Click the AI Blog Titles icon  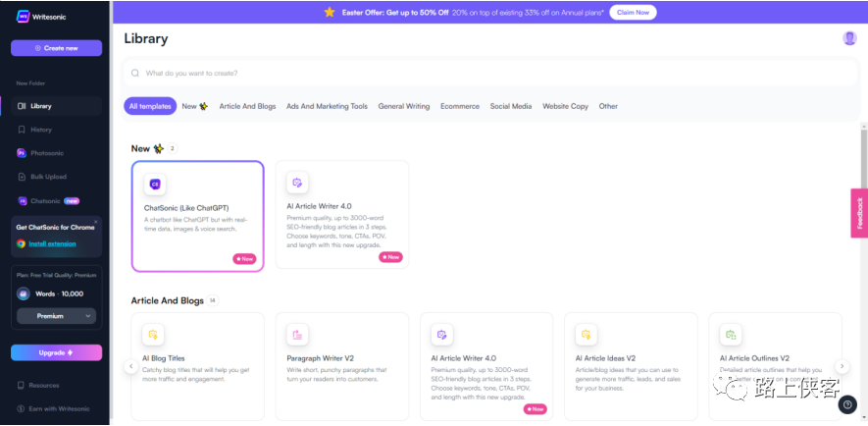[x=153, y=335]
